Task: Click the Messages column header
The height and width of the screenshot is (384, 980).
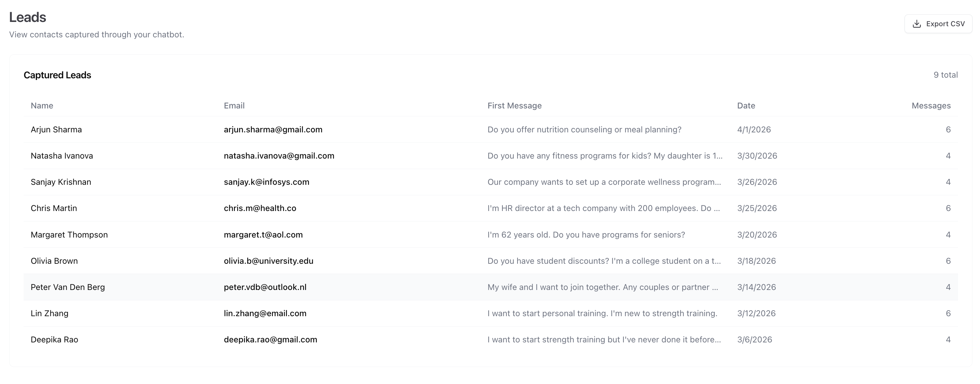Action: point(931,106)
